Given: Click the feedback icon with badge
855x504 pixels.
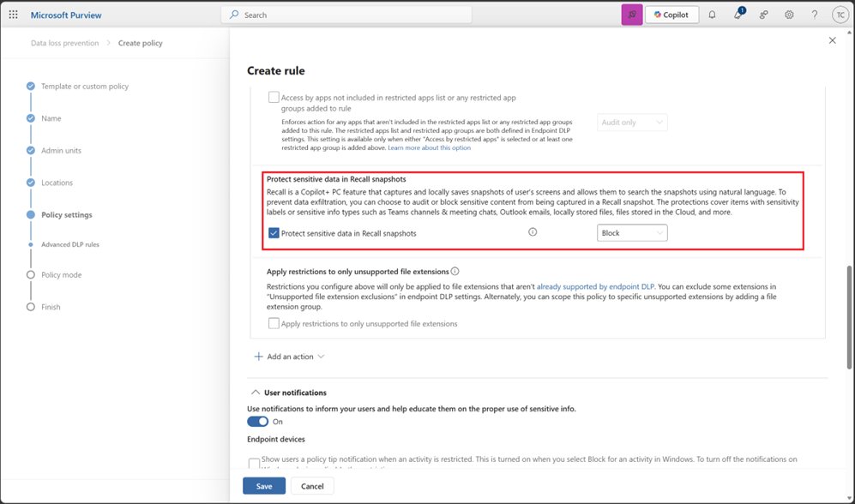Looking at the screenshot, I should pyautogui.click(x=738, y=14).
